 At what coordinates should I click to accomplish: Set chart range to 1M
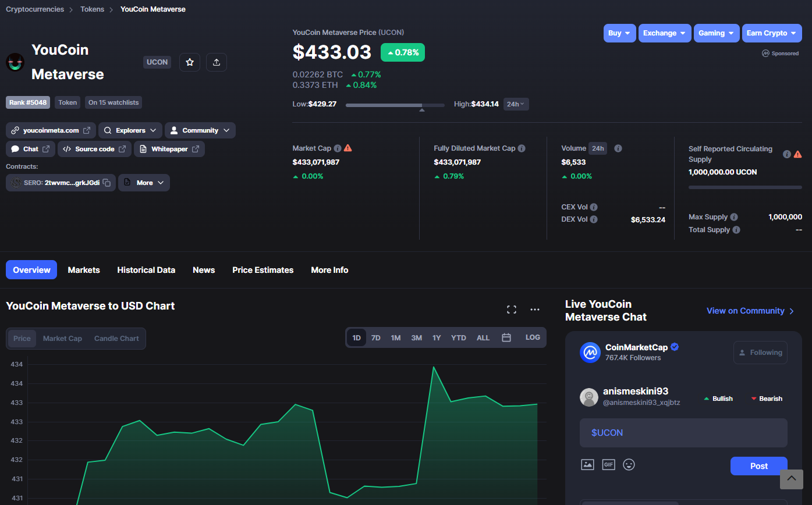396,338
